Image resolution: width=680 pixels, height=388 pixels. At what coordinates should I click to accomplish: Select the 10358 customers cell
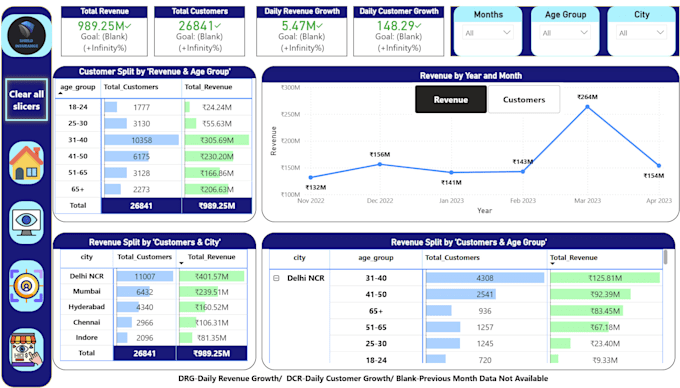(141, 140)
